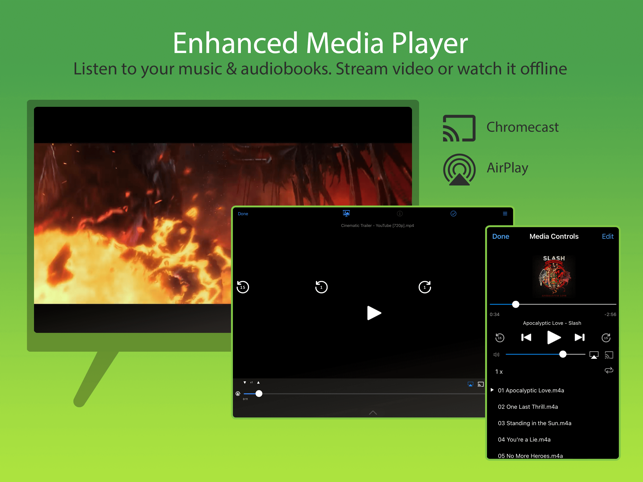Skip to next track in Media Controls
The height and width of the screenshot is (482, 643).
pyautogui.click(x=579, y=337)
